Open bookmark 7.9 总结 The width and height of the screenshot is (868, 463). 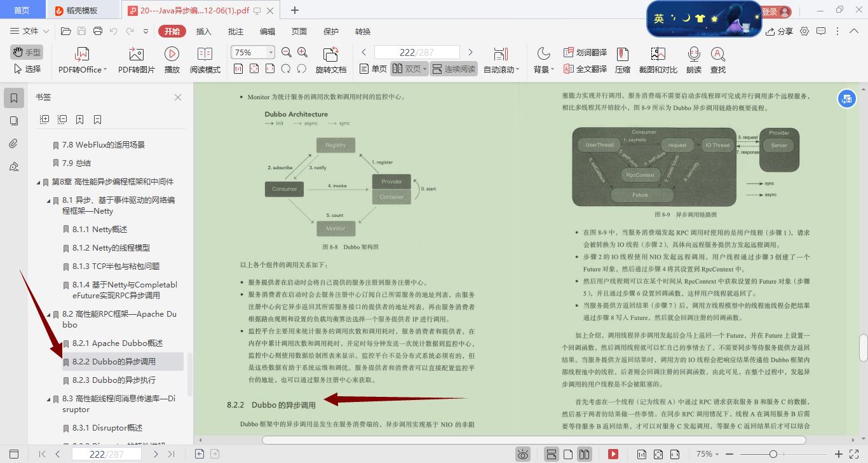click(76, 163)
